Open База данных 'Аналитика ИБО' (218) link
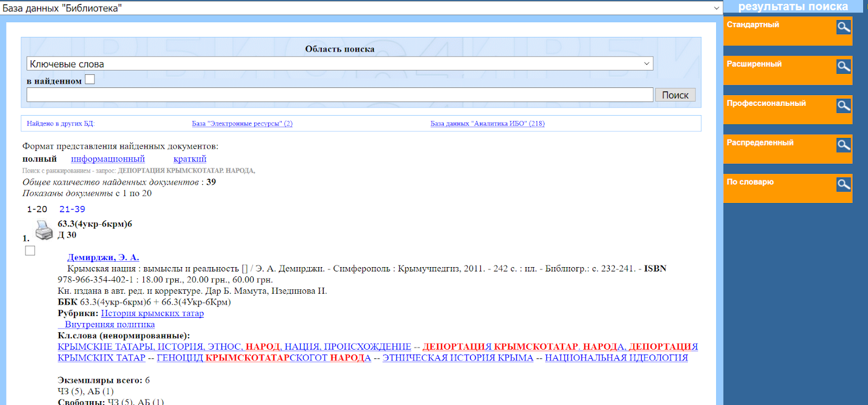Viewport: 868px width, 405px height. tap(487, 124)
